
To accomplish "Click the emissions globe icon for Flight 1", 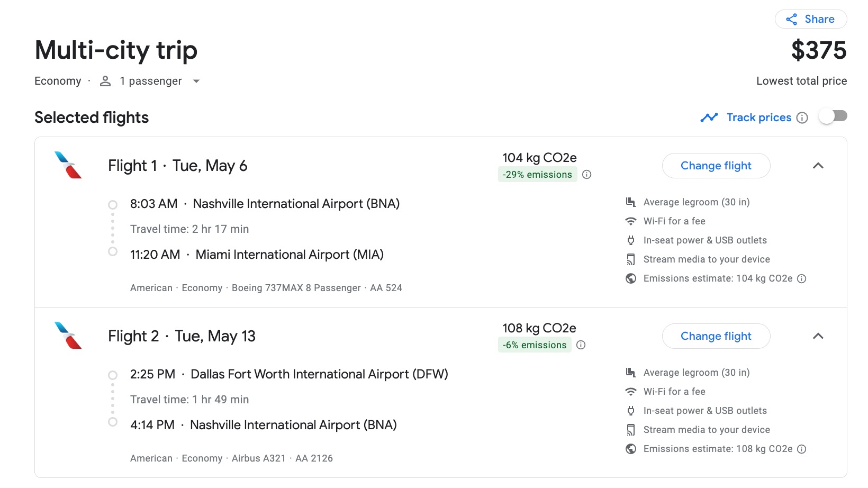I will tap(630, 278).
